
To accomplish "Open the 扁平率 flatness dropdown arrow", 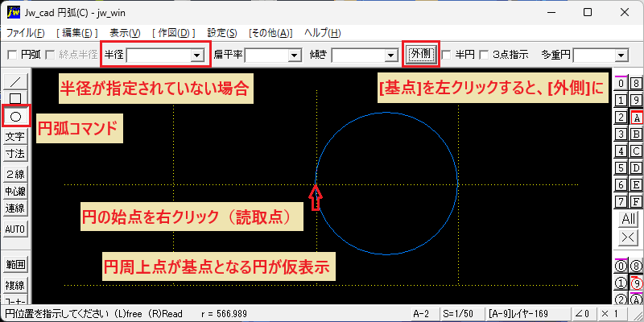I will click(294, 55).
